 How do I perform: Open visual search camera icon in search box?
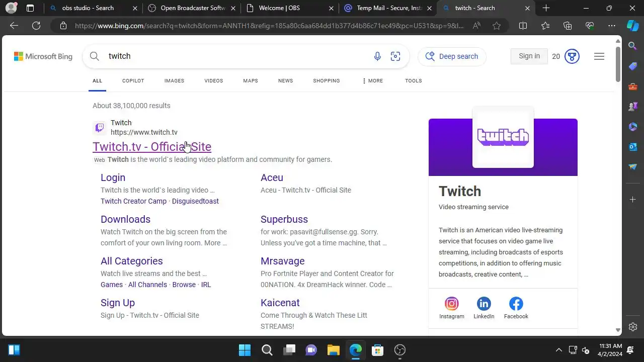[395, 56]
